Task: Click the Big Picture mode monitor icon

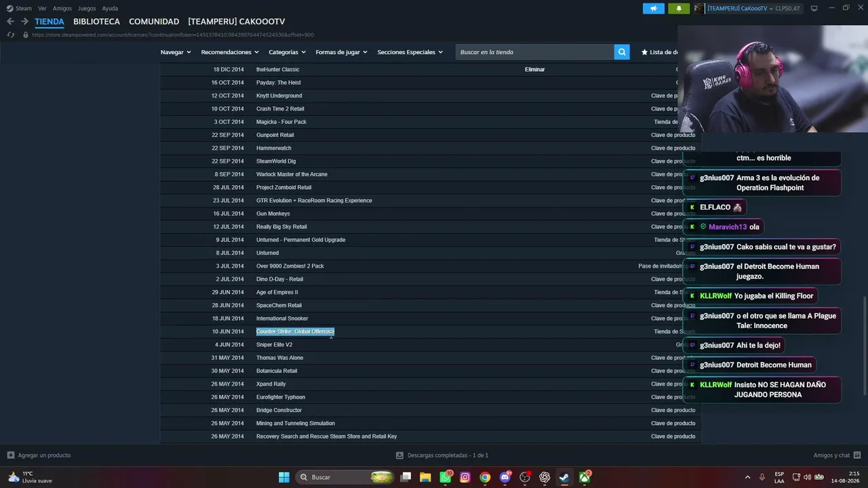Action: coord(814,8)
